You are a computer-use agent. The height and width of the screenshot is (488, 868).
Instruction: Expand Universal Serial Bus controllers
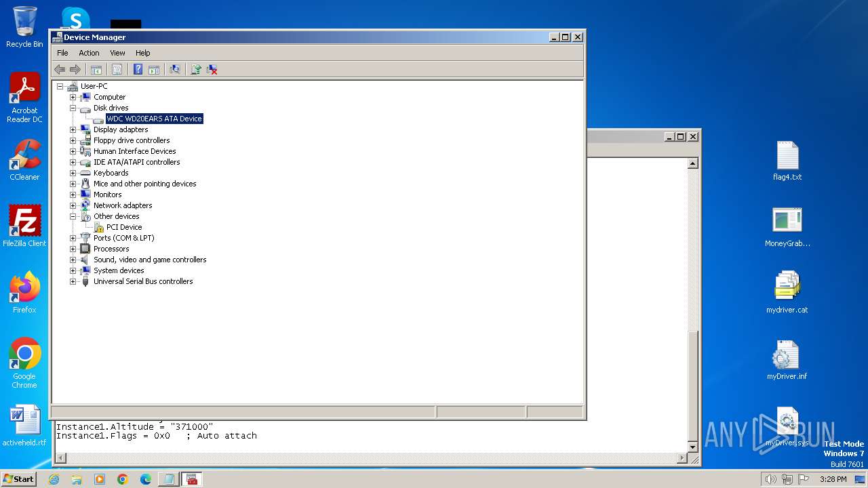pos(73,281)
